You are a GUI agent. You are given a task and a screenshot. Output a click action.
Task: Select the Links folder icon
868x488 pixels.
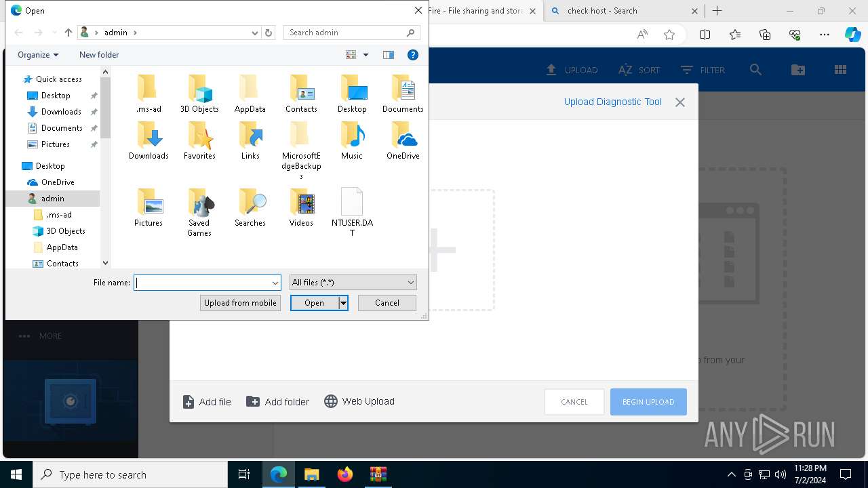coord(250,141)
